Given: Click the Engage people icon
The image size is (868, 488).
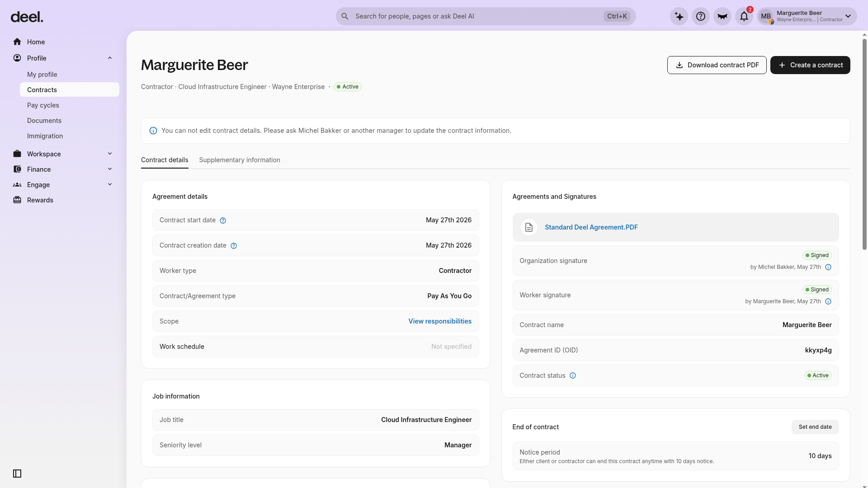Looking at the screenshot, I should (17, 185).
